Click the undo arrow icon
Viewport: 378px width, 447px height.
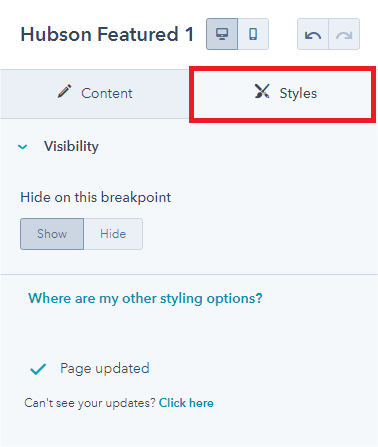pos(313,34)
